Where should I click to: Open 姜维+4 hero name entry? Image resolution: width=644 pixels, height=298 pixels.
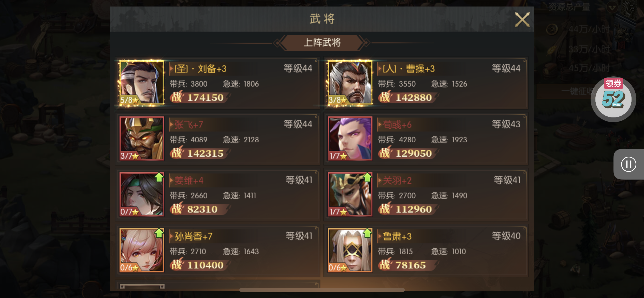coord(189,180)
